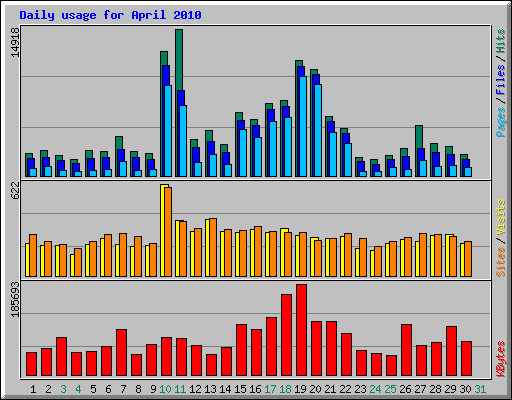Click day label 27 on the x-axis
This screenshot has width=512, height=400.
pos(420,389)
